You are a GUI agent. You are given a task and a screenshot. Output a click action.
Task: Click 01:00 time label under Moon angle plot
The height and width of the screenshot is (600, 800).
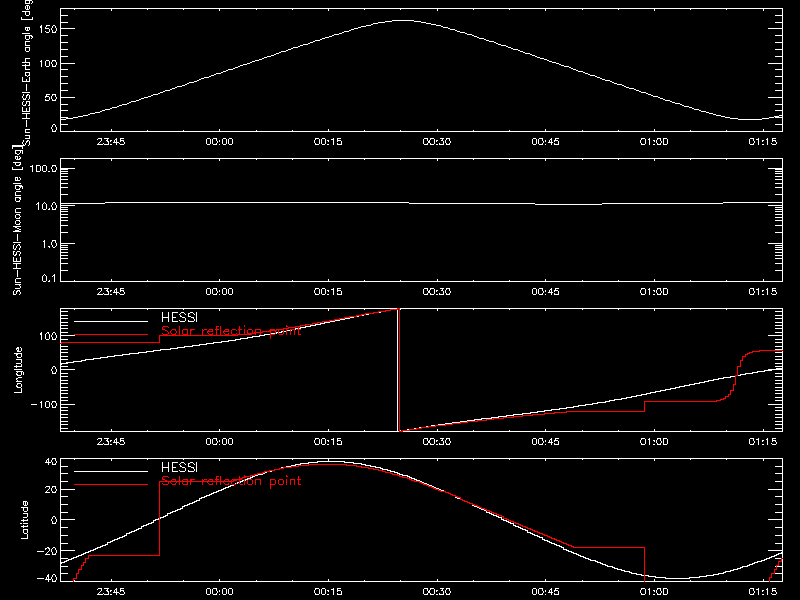[654, 292]
